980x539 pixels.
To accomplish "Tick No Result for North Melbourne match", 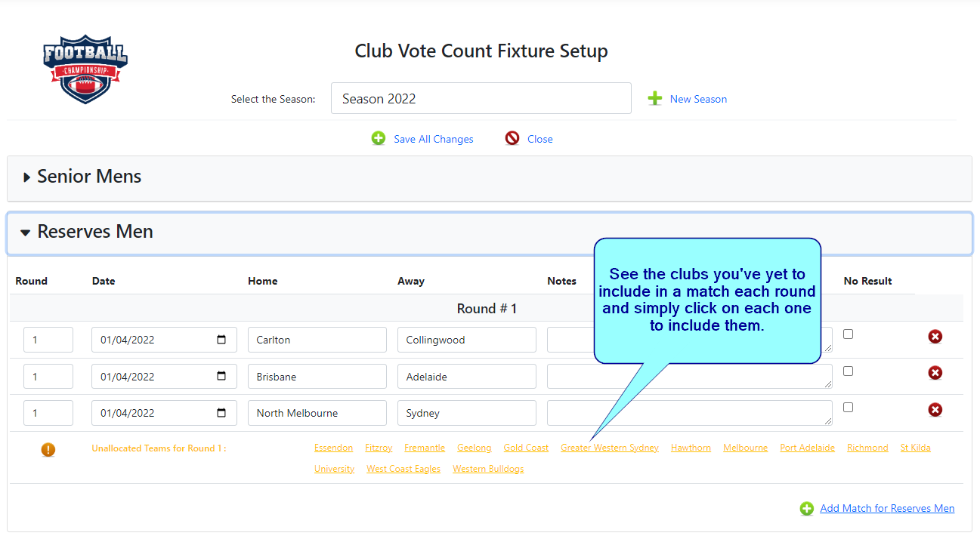I will click(x=848, y=407).
